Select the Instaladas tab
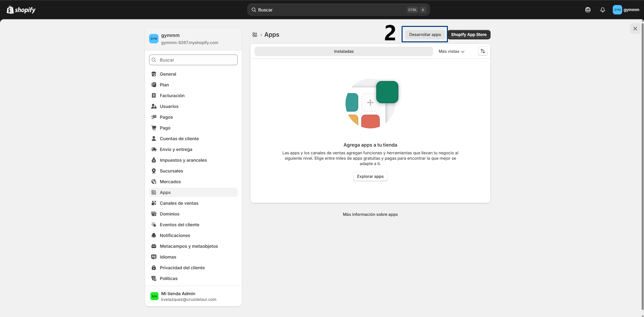This screenshot has height=317, width=644. 343,51
